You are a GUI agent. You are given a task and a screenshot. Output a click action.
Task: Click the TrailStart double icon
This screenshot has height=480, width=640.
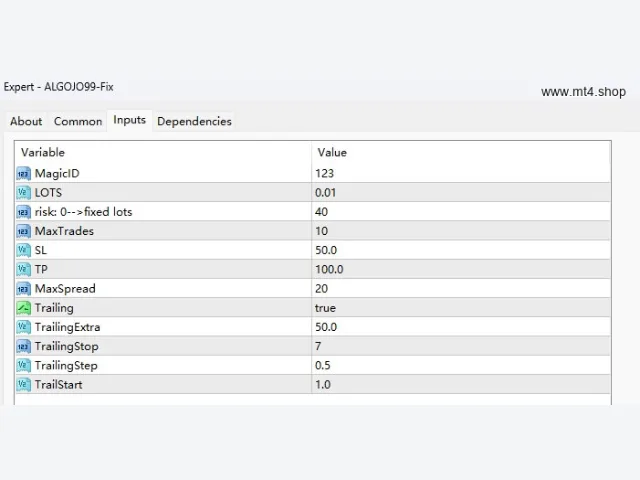tap(23, 384)
